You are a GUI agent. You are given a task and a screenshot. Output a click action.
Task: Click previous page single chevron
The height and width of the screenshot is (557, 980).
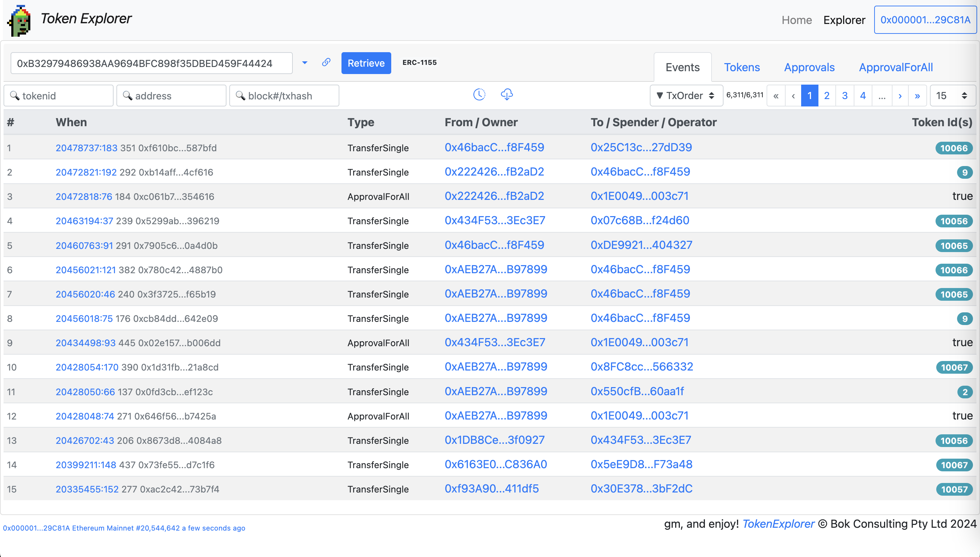click(793, 96)
